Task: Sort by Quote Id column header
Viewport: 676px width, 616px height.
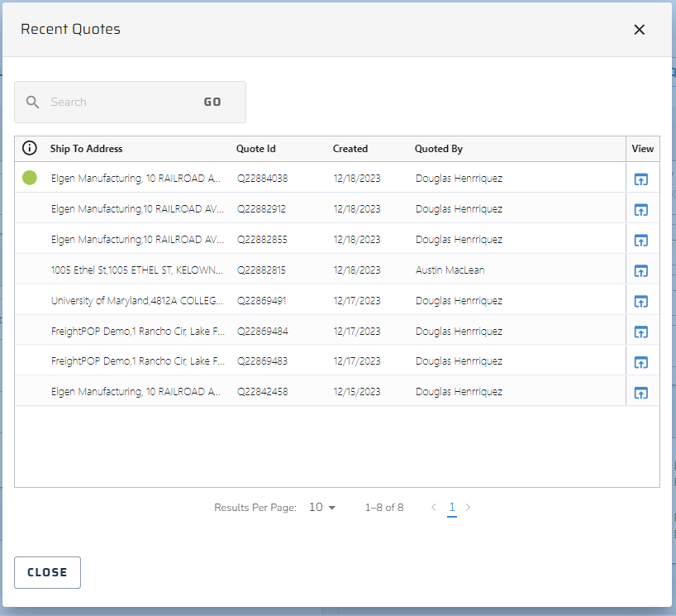Action: tap(255, 149)
